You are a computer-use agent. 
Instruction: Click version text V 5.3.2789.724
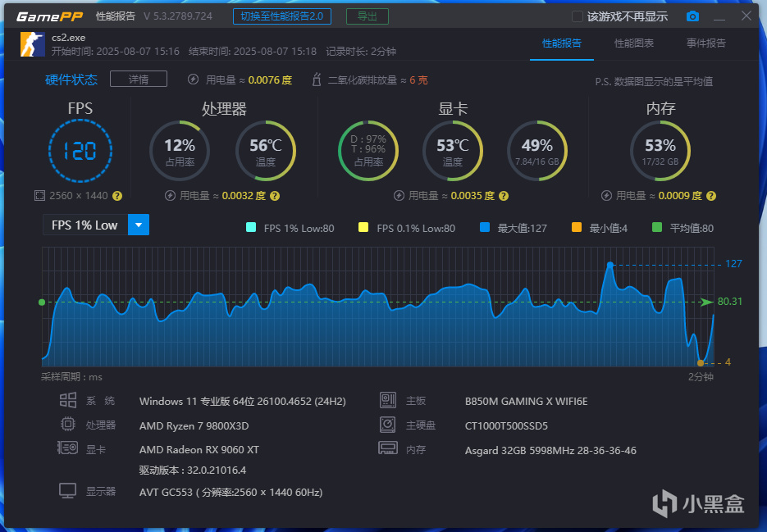pos(178,16)
